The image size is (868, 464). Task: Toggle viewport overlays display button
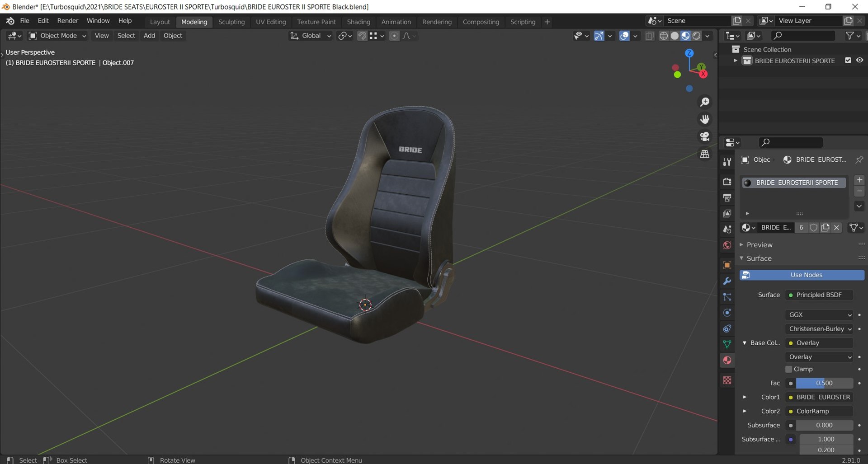point(624,36)
